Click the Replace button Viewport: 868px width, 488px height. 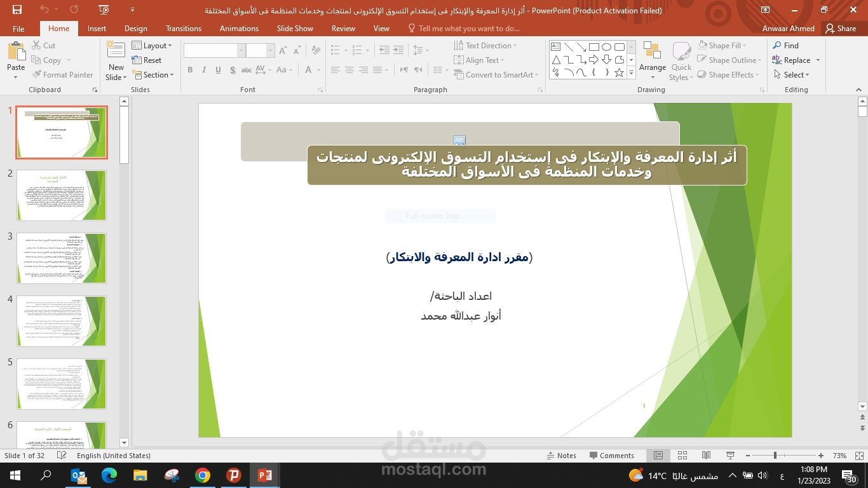796,60
